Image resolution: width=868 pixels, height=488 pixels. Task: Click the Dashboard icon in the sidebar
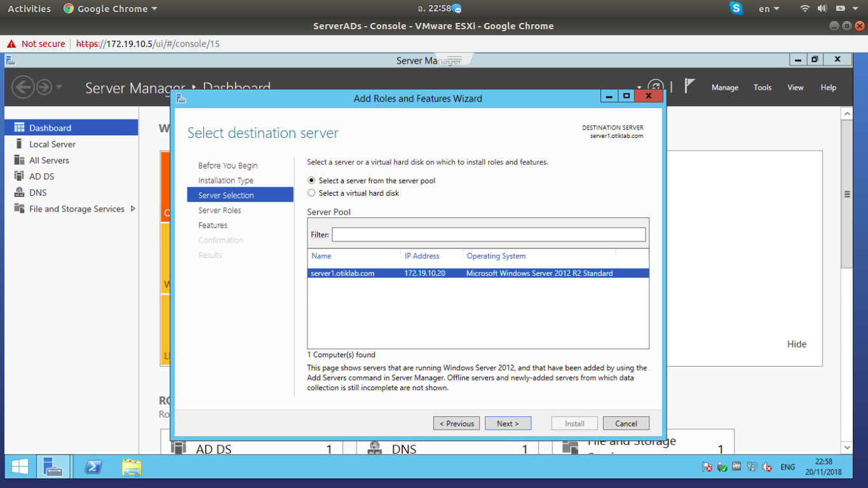(x=19, y=128)
